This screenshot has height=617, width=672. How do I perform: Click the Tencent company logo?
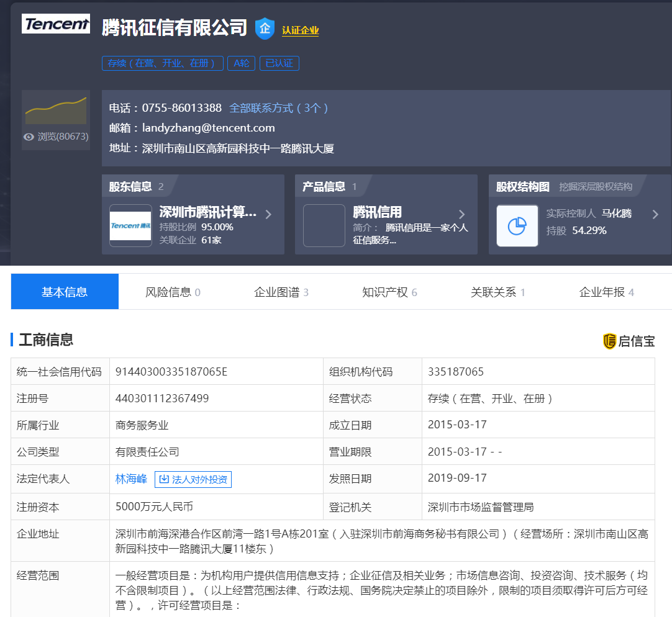(x=56, y=24)
